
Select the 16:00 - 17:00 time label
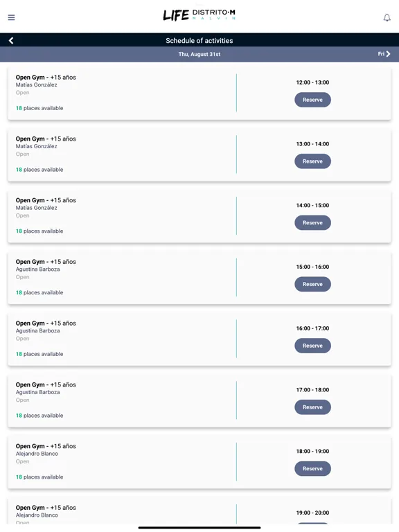pos(312,328)
